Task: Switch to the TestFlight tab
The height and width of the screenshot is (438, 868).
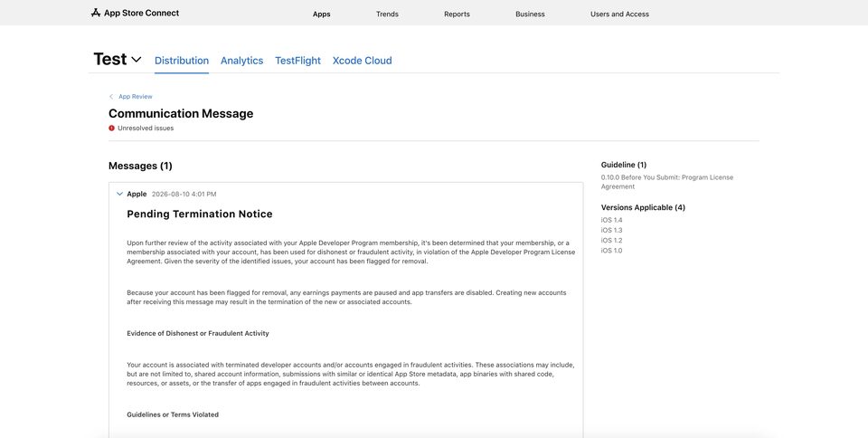Action: click(297, 61)
